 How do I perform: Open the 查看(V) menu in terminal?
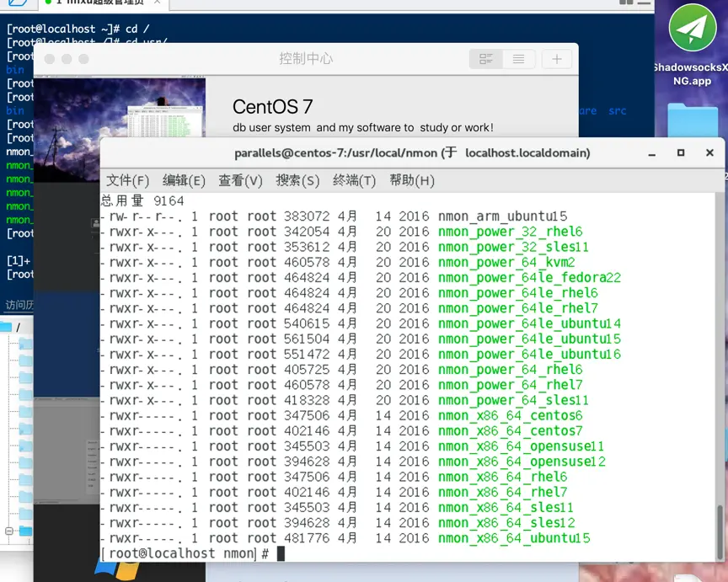[x=240, y=180]
